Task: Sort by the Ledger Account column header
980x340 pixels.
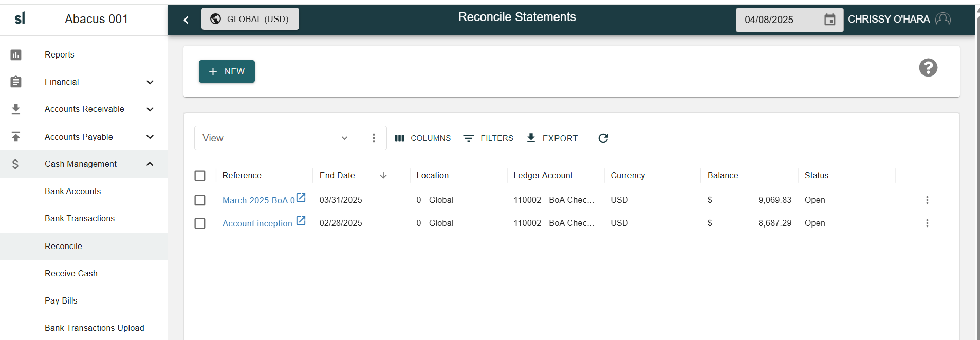Action: pos(543,175)
